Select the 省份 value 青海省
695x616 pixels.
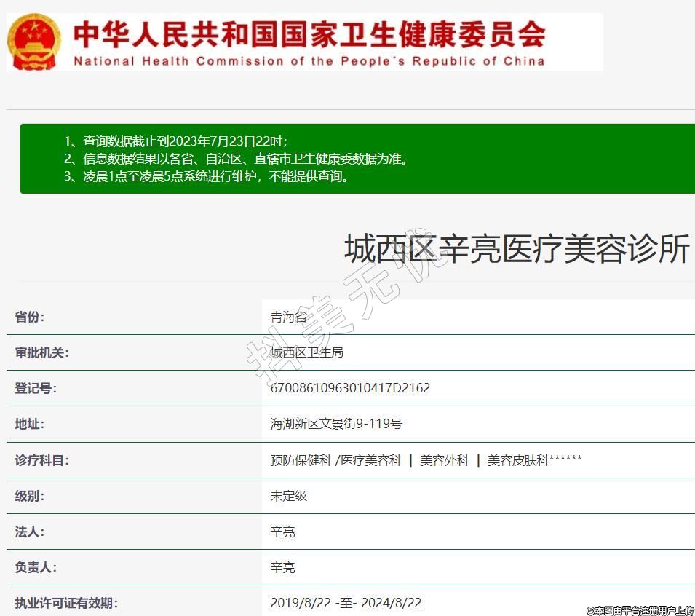pyautogui.click(x=288, y=317)
